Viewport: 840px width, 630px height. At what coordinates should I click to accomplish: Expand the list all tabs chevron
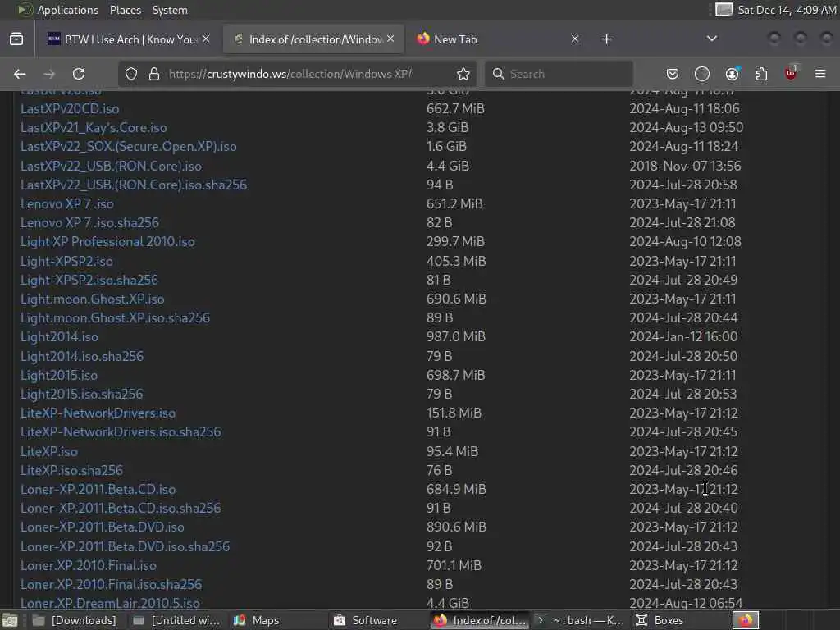pos(711,39)
